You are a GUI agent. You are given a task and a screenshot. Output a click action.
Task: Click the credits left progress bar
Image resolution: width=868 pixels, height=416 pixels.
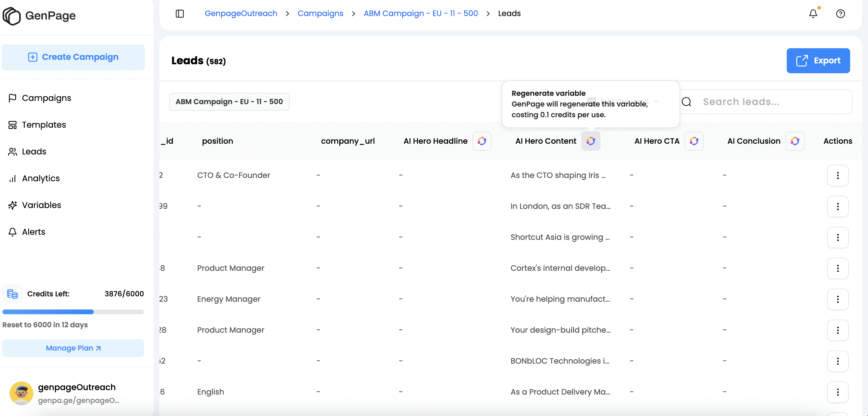coord(73,312)
